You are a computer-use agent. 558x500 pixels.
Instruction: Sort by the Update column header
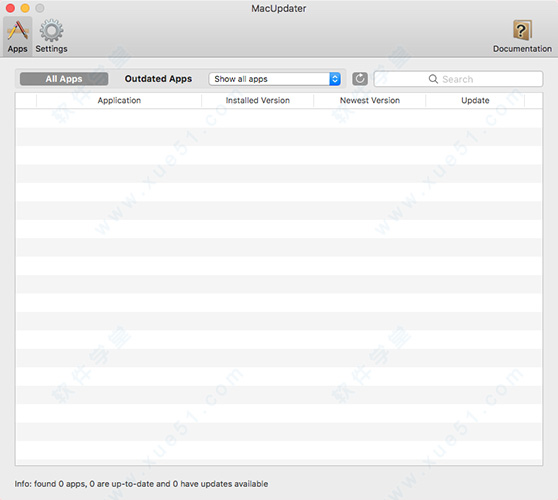pyautogui.click(x=475, y=101)
